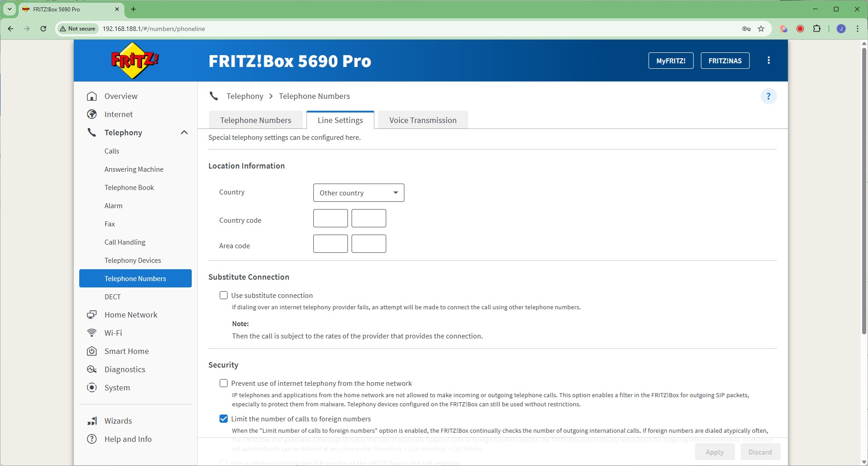Viewport: 868px width, 466px height.
Task: Open DECT in the sidebar
Action: [112, 297]
